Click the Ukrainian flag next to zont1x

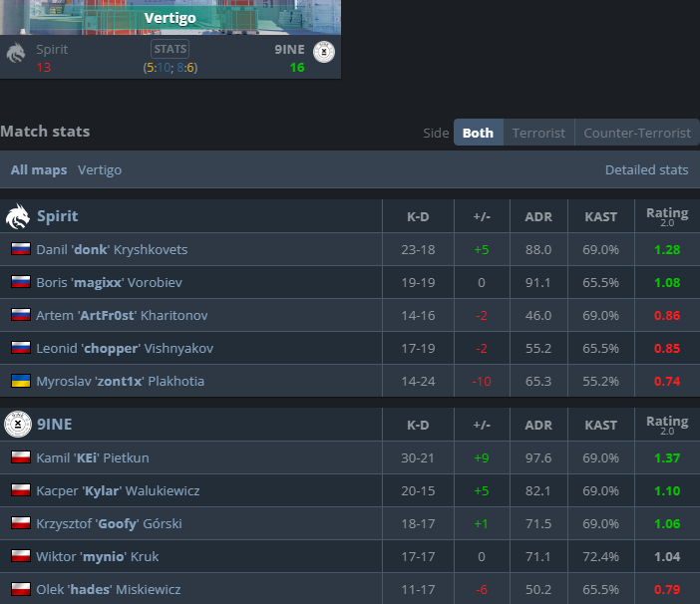[x=21, y=381]
